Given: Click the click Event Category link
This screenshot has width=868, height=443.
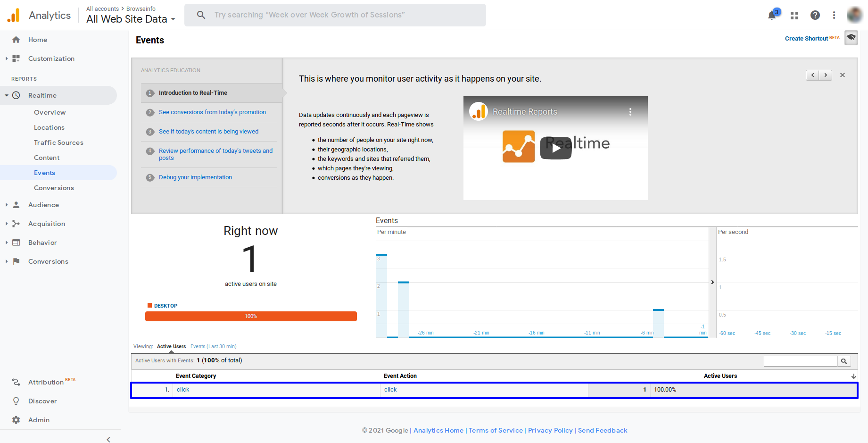Looking at the screenshot, I should click(x=183, y=390).
